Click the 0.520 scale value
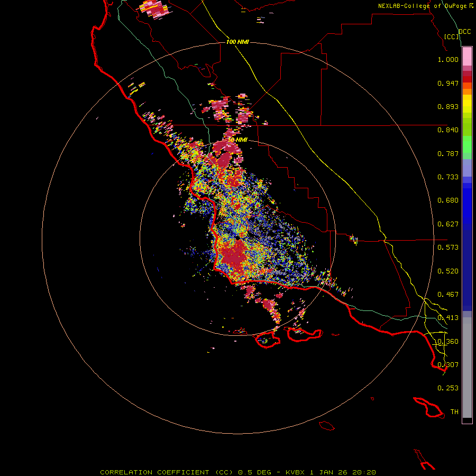 [x=448, y=271]
